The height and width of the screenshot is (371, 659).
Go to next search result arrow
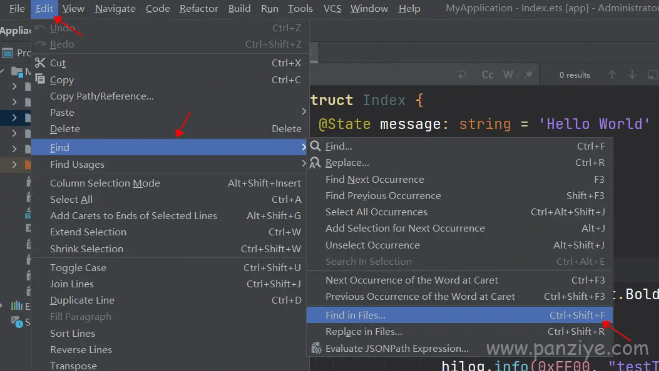click(x=632, y=75)
